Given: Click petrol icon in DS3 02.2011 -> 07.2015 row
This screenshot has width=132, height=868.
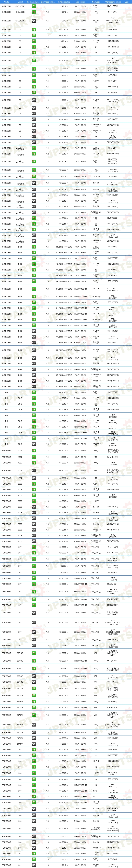Looking at the screenshot, I should pyautogui.click(x=34, y=297).
